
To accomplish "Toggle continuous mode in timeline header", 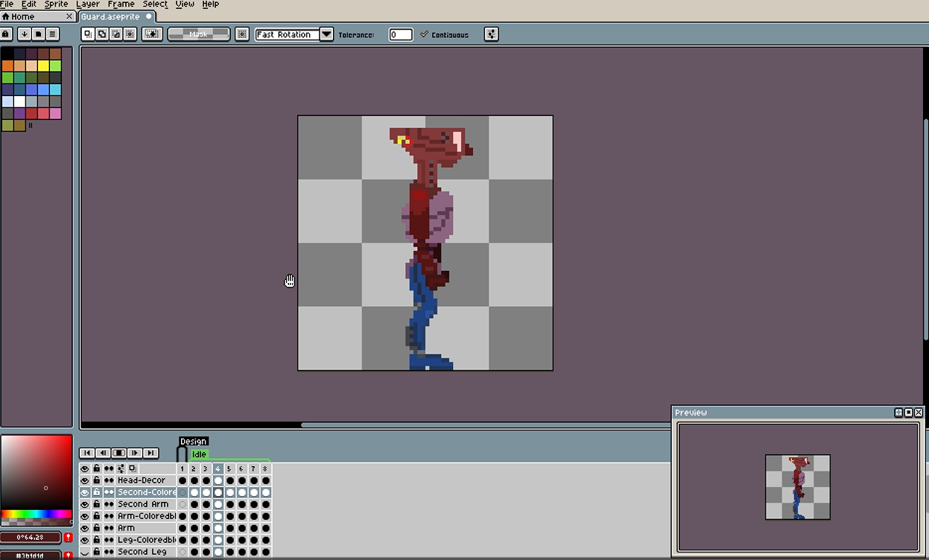I will 109,468.
